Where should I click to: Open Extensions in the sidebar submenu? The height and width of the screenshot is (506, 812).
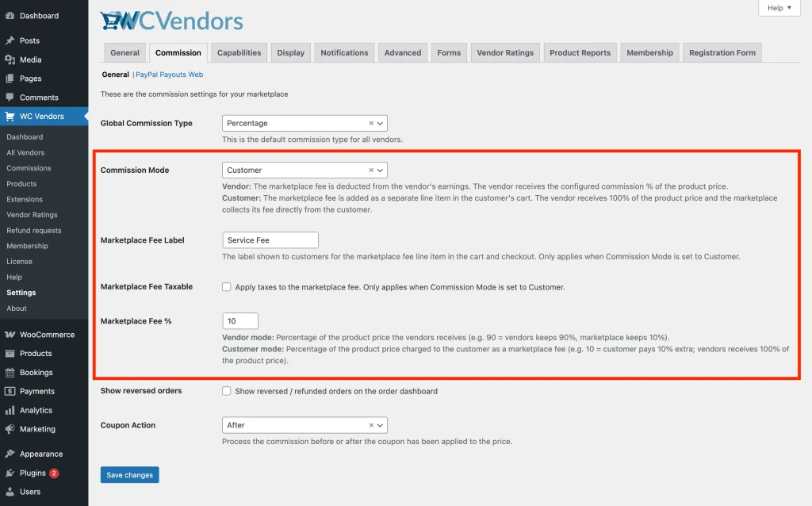pos(25,199)
